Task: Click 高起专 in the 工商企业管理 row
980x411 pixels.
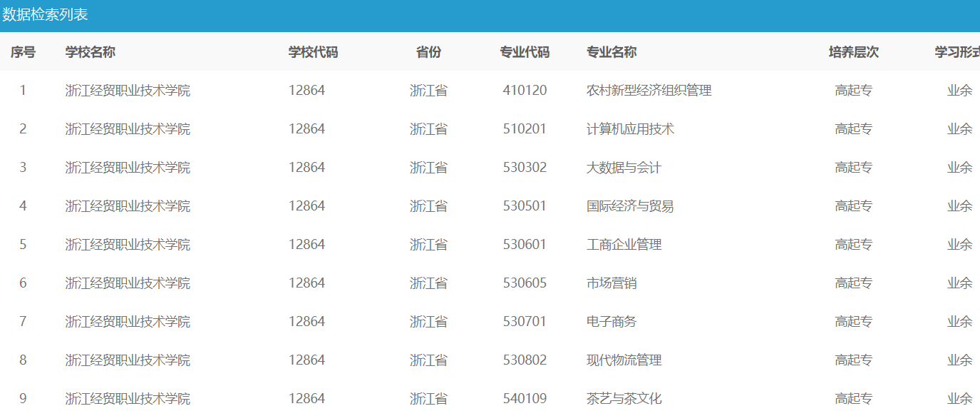Action: tap(854, 245)
